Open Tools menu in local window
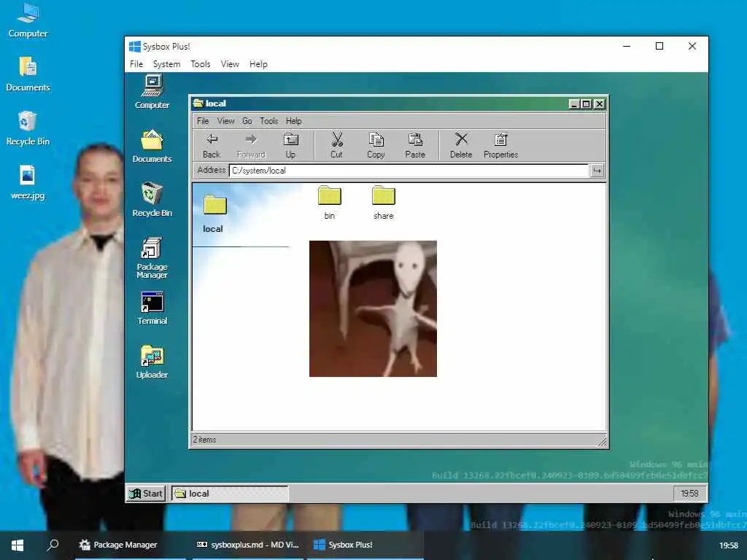Image resolution: width=747 pixels, height=560 pixels. (x=269, y=121)
